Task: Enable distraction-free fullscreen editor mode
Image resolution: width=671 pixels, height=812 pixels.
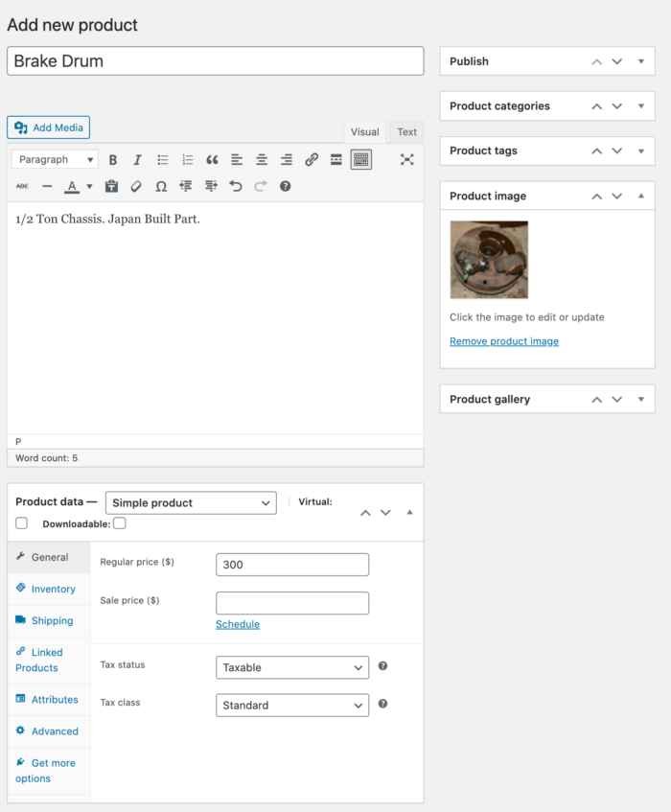Action: [406, 160]
